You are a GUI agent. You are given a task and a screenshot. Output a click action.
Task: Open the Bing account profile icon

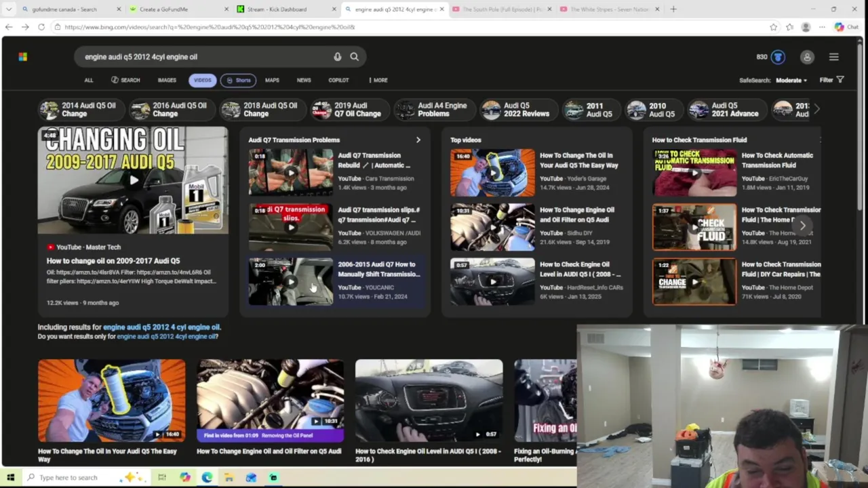pos(807,57)
